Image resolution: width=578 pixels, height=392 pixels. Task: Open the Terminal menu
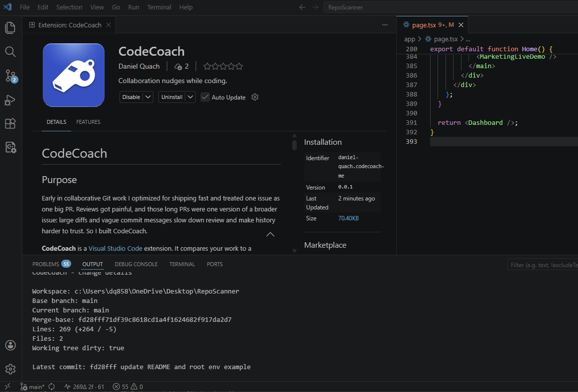click(x=159, y=7)
